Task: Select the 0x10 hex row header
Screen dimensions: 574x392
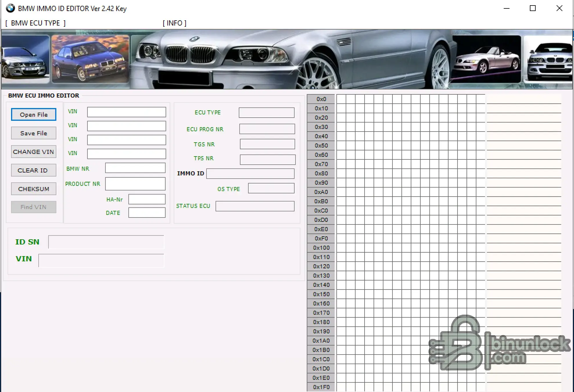Action: (321, 108)
